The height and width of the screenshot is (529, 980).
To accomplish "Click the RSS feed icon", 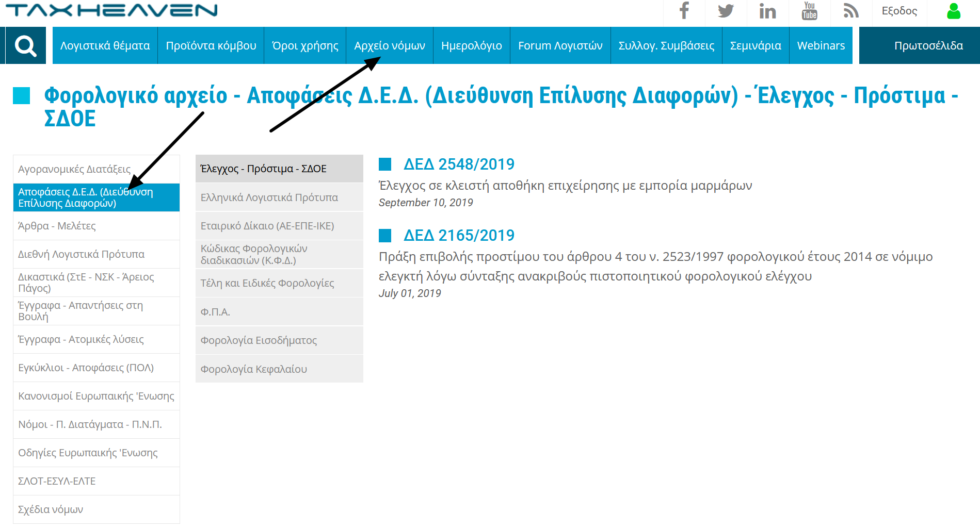I will click(x=851, y=11).
